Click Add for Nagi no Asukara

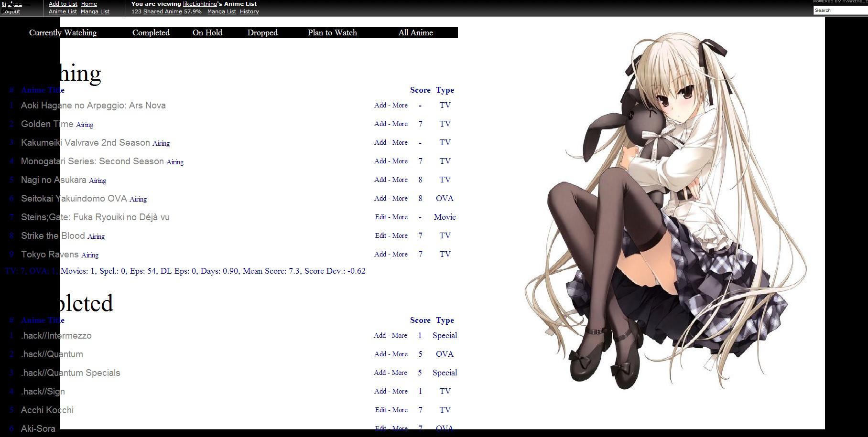[380, 180]
